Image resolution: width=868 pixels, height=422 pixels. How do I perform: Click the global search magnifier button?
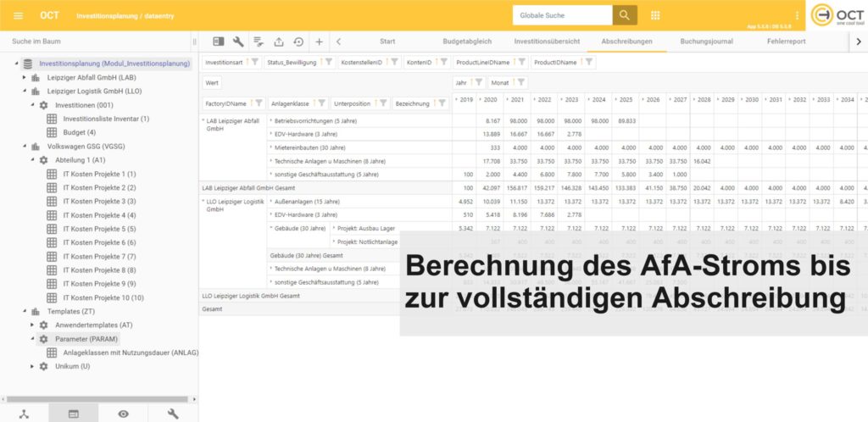(625, 15)
